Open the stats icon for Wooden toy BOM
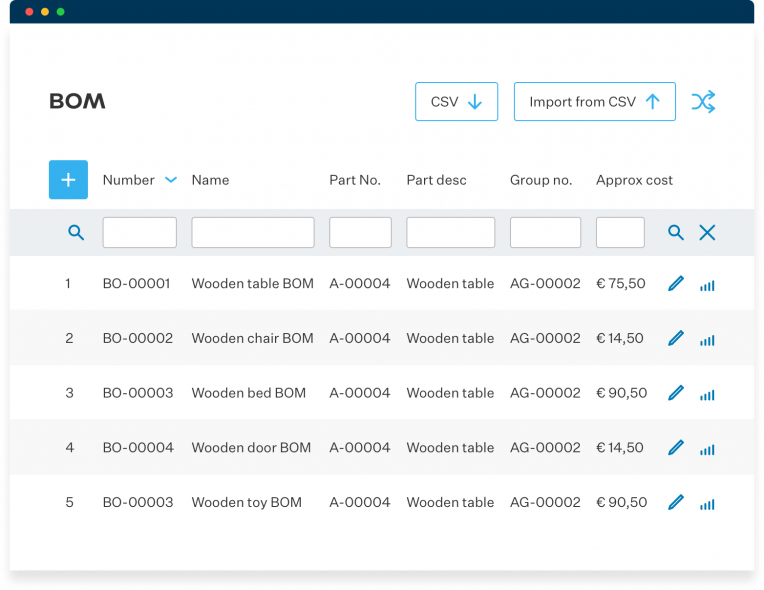This screenshot has width=764, height=590. (707, 504)
